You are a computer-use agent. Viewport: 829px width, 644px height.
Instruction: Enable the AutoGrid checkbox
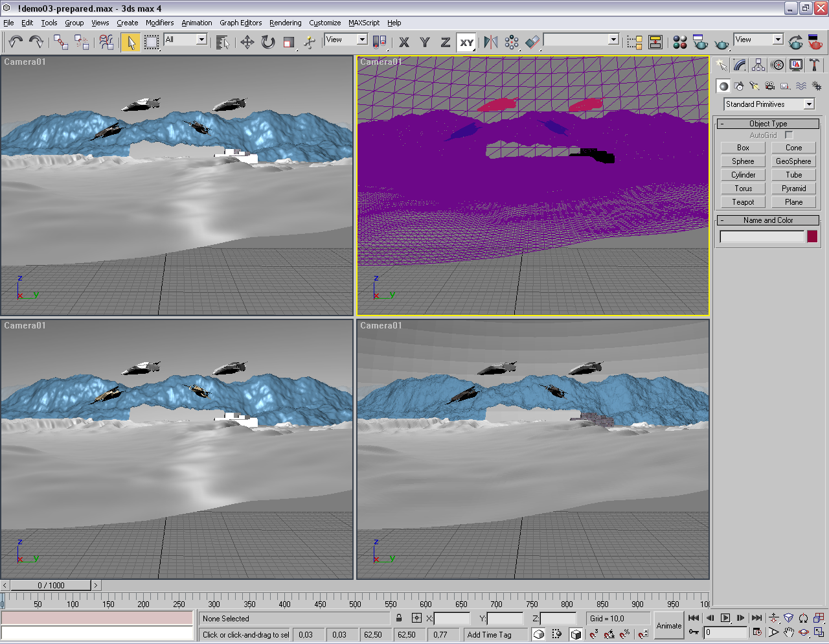click(789, 135)
